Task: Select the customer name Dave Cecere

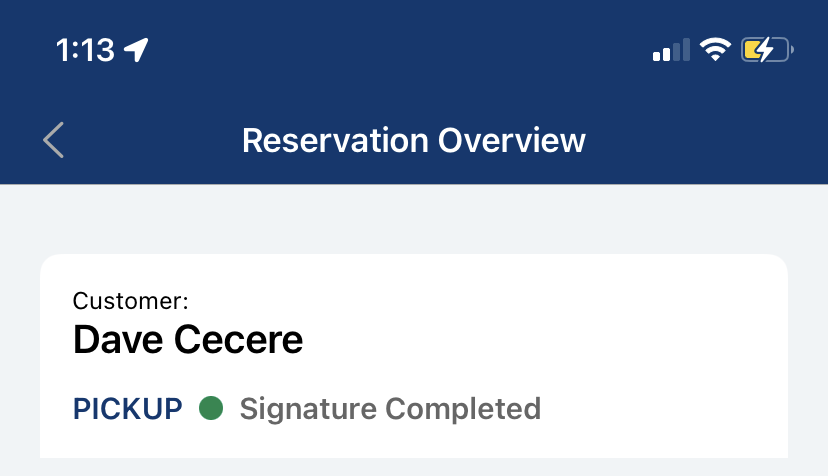Action: pyautogui.click(x=188, y=341)
